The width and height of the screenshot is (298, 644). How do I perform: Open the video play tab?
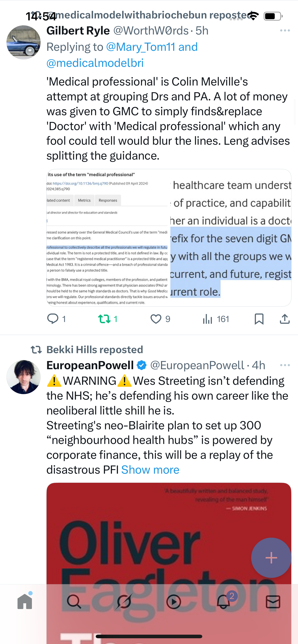point(173,602)
